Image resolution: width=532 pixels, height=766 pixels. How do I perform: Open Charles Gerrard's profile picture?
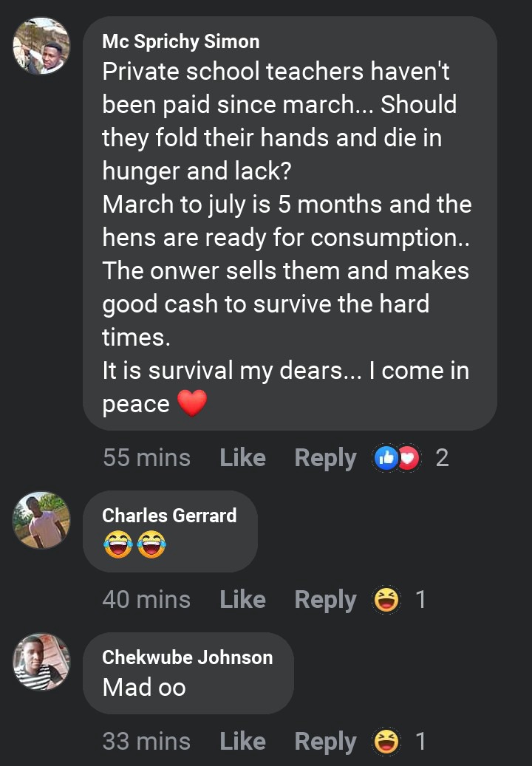pyautogui.click(x=41, y=520)
